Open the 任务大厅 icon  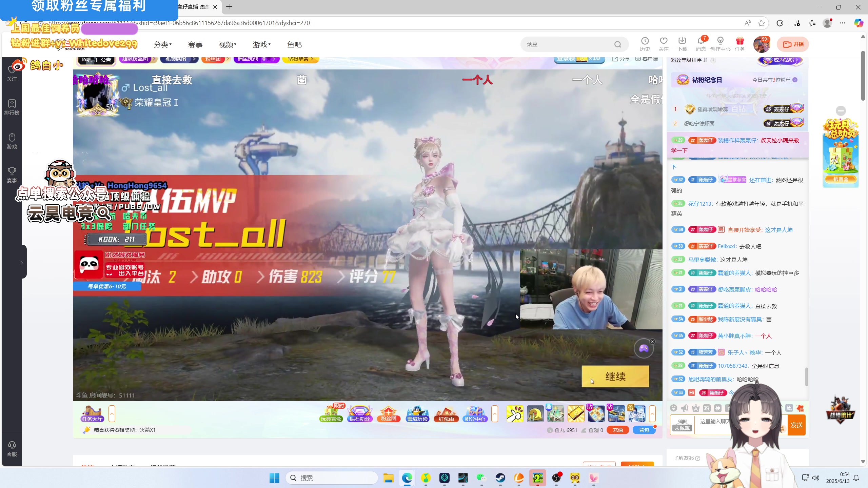(x=92, y=414)
